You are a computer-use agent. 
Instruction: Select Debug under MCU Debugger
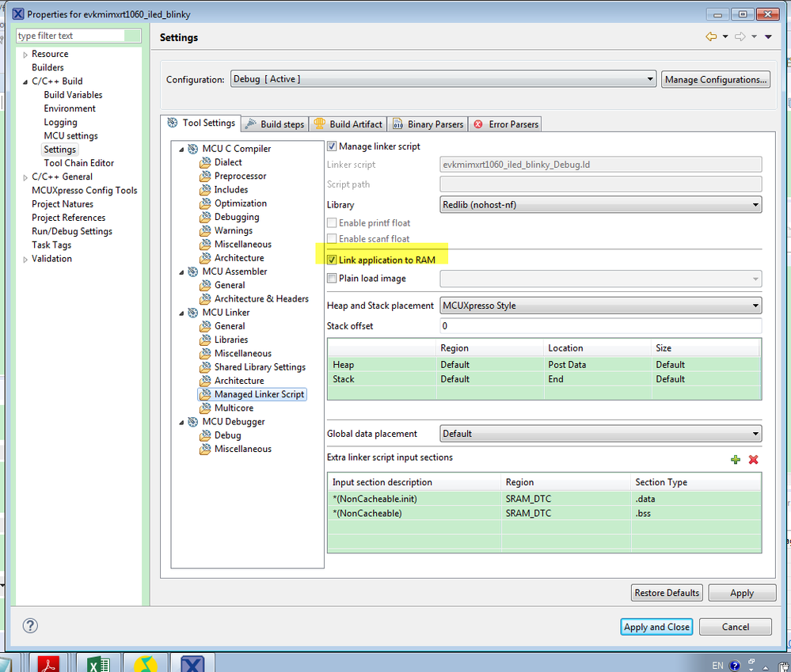tap(227, 435)
